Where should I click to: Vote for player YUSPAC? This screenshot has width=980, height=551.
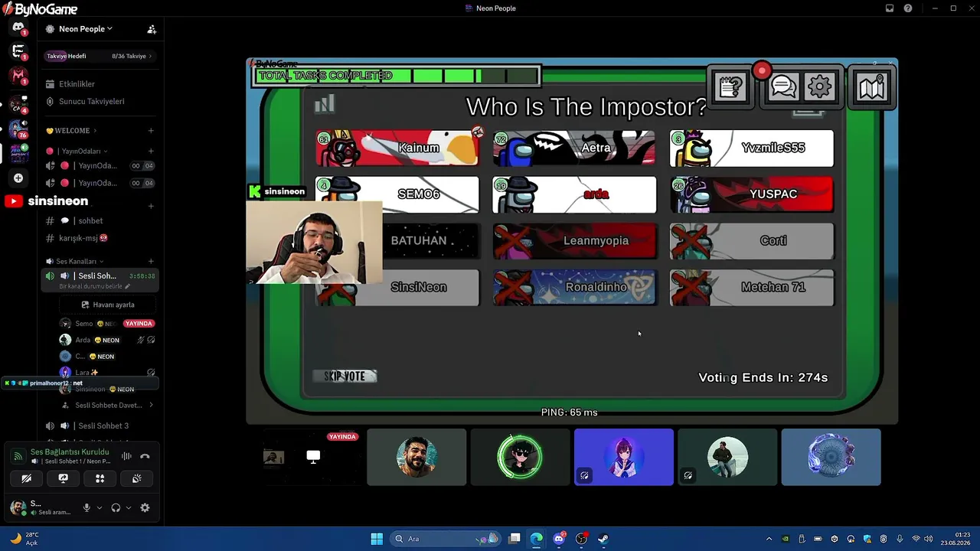tap(752, 194)
